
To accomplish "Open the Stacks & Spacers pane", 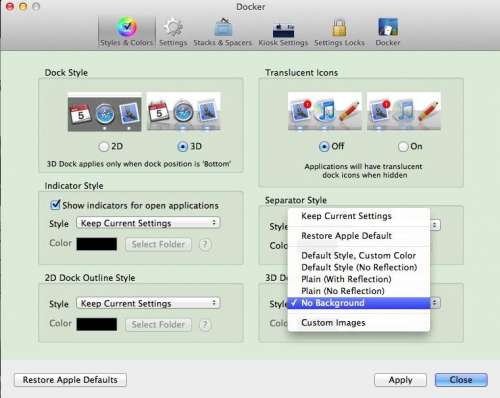I will (223, 33).
